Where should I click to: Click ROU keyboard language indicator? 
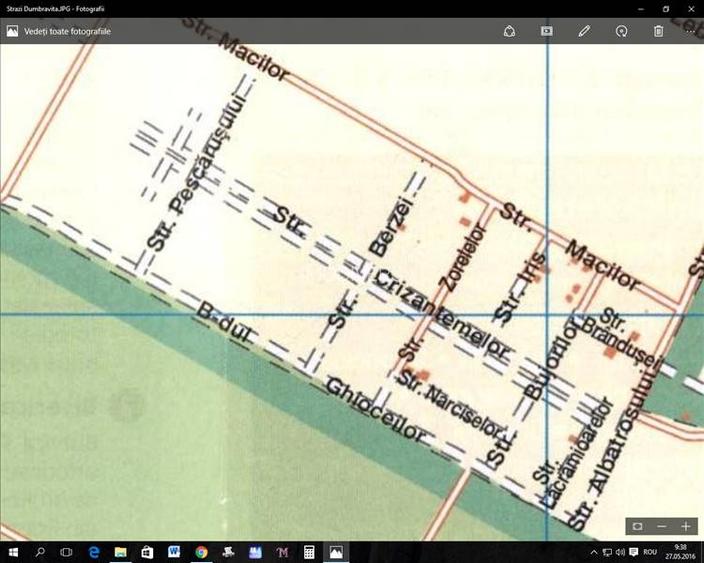pyautogui.click(x=650, y=552)
